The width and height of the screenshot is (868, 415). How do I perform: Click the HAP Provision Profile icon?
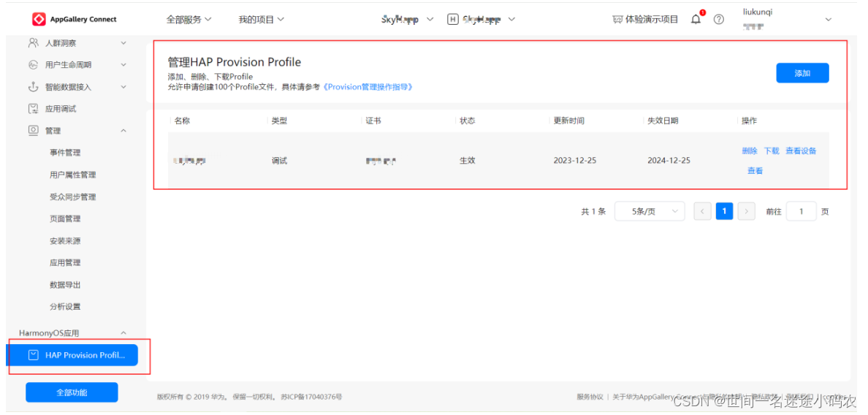(x=34, y=354)
